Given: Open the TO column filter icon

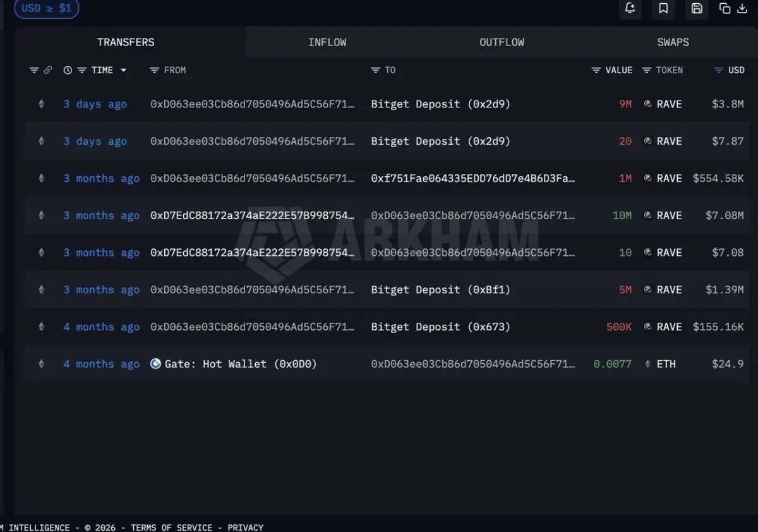Looking at the screenshot, I should 375,70.
